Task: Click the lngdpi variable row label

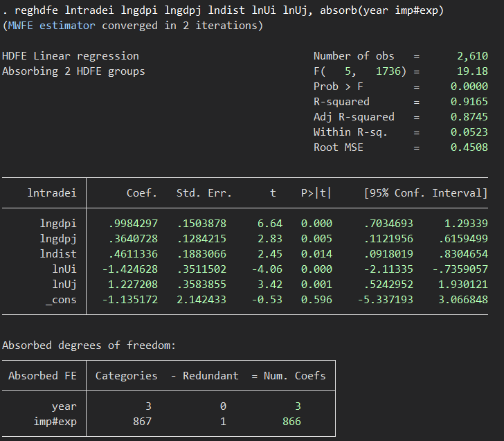Action: [58, 223]
